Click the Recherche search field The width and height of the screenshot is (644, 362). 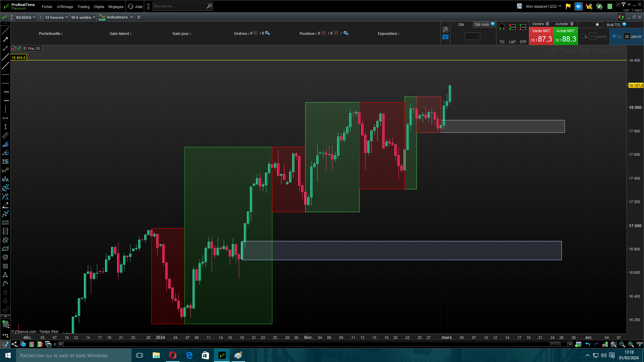(179, 6)
